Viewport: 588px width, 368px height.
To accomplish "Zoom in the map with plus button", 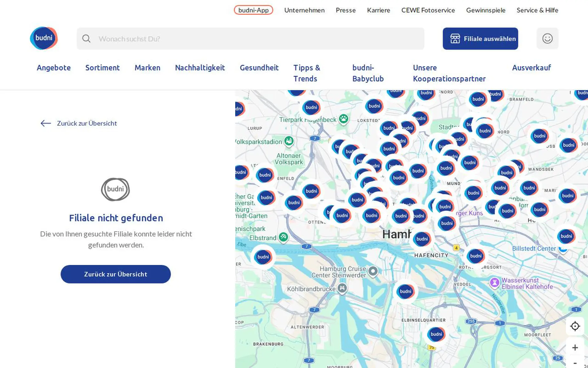I will [x=575, y=348].
